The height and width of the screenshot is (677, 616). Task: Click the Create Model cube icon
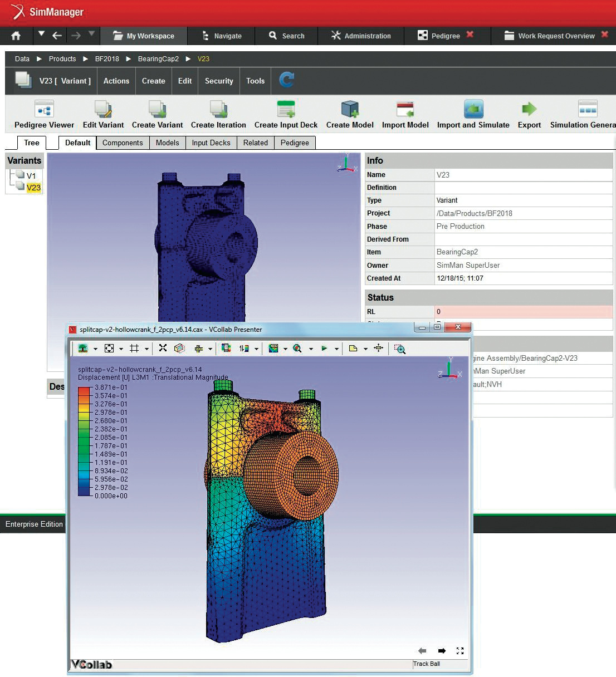350,109
